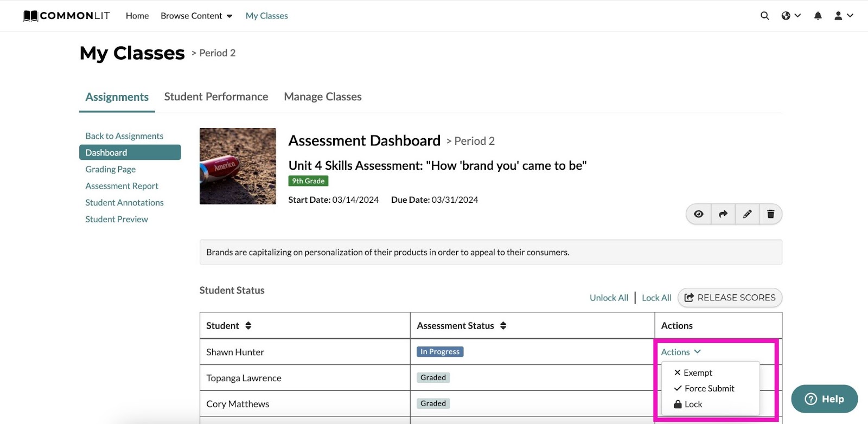Choose Force Submit in Actions menu

click(709, 388)
